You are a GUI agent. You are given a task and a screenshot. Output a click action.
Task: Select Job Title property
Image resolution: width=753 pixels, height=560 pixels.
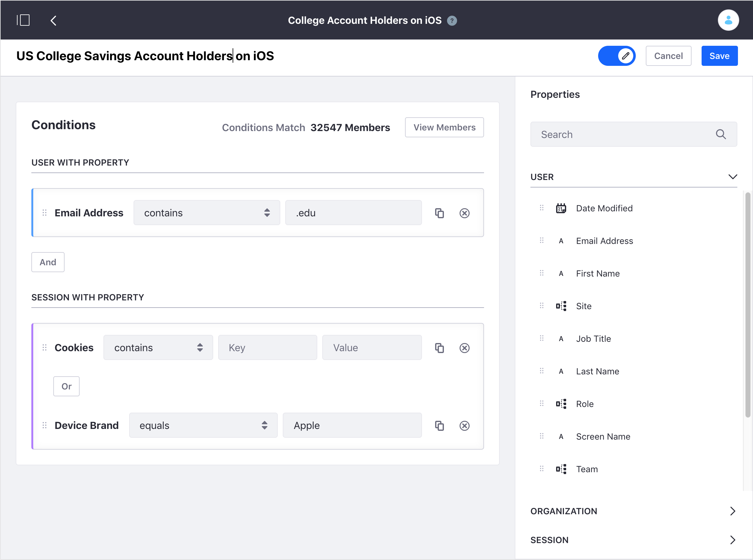point(593,338)
